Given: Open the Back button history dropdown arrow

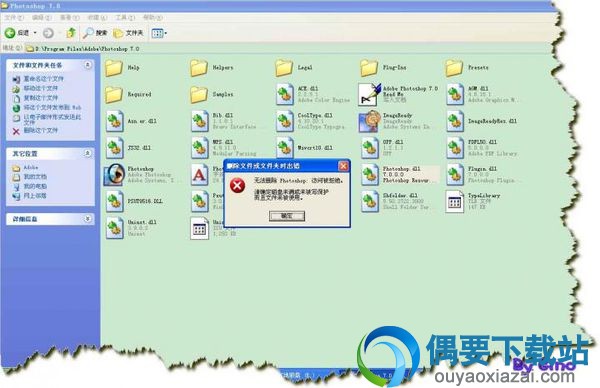Looking at the screenshot, I should pyautogui.click(x=35, y=33).
